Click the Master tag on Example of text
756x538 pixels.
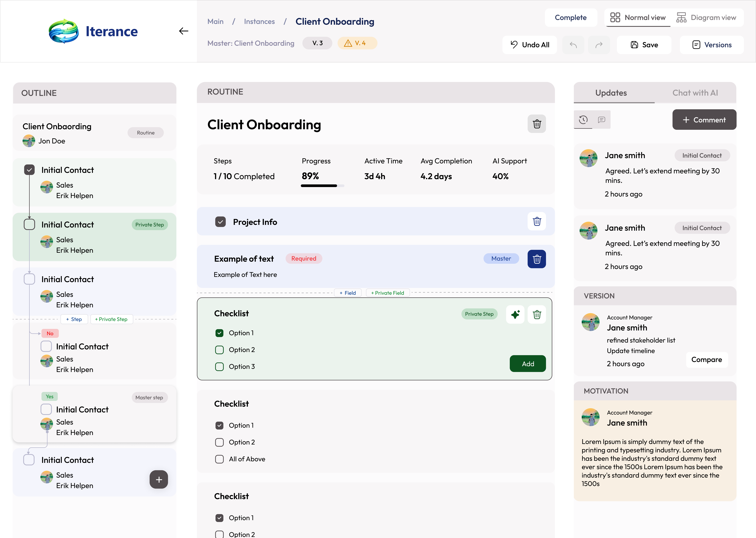501,258
